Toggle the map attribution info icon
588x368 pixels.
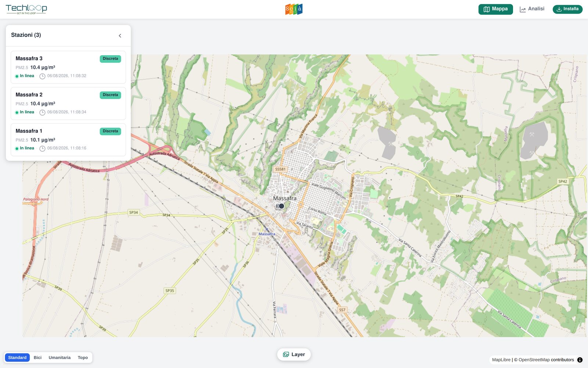pos(580,360)
